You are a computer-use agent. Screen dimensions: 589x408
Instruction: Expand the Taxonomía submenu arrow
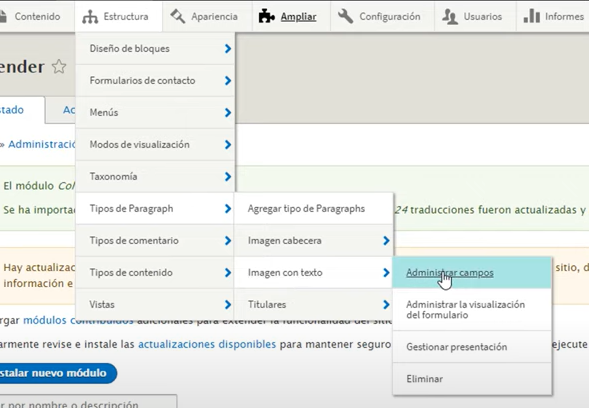coord(228,176)
